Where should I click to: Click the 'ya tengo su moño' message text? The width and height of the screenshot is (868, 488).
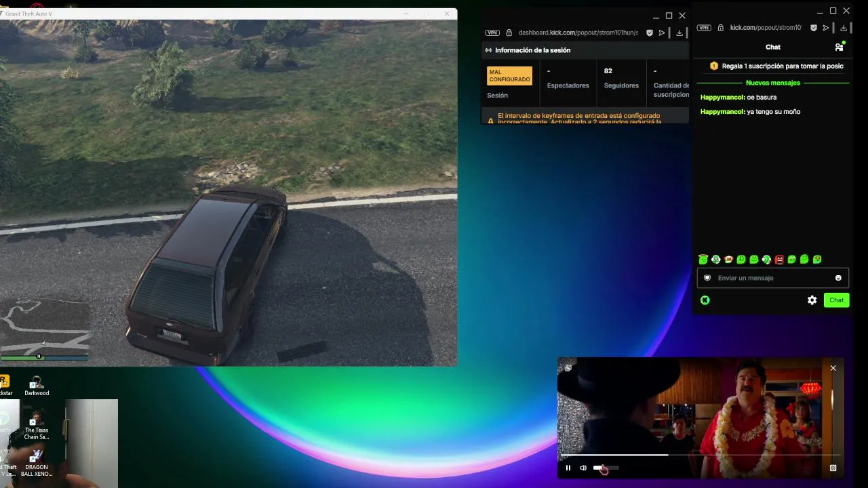774,111
